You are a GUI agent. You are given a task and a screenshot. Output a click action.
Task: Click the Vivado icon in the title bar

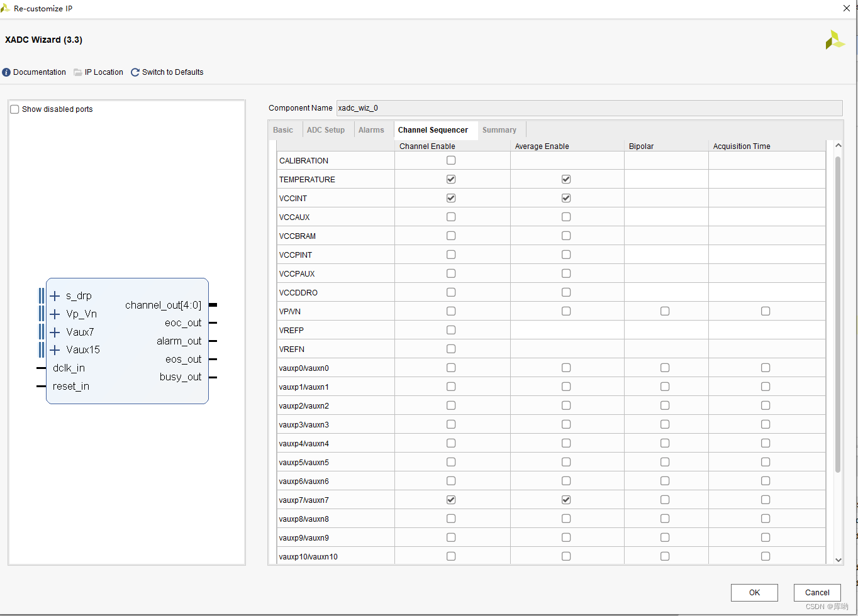5,8
